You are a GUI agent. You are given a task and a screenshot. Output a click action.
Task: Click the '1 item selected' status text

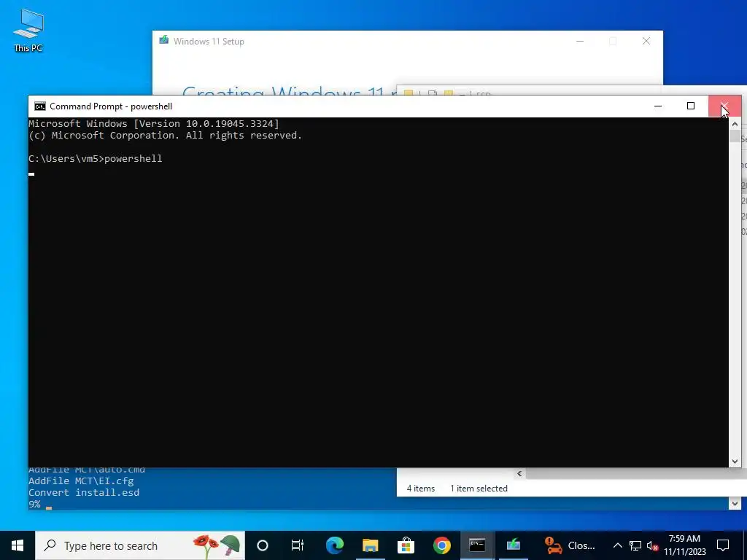pyautogui.click(x=479, y=488)
